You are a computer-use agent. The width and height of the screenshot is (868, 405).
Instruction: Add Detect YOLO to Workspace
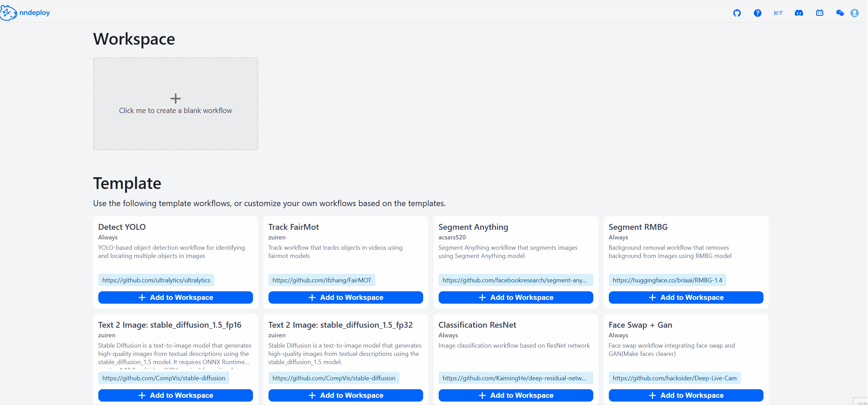tap(175, 297)
